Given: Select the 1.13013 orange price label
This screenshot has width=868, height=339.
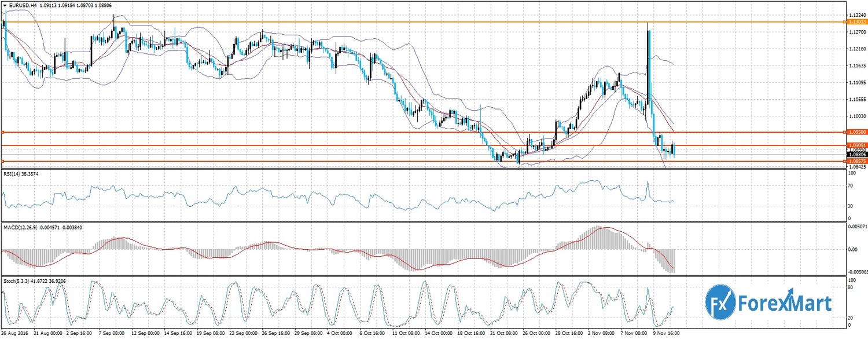Looking at the screenshot, I should 856,22.
